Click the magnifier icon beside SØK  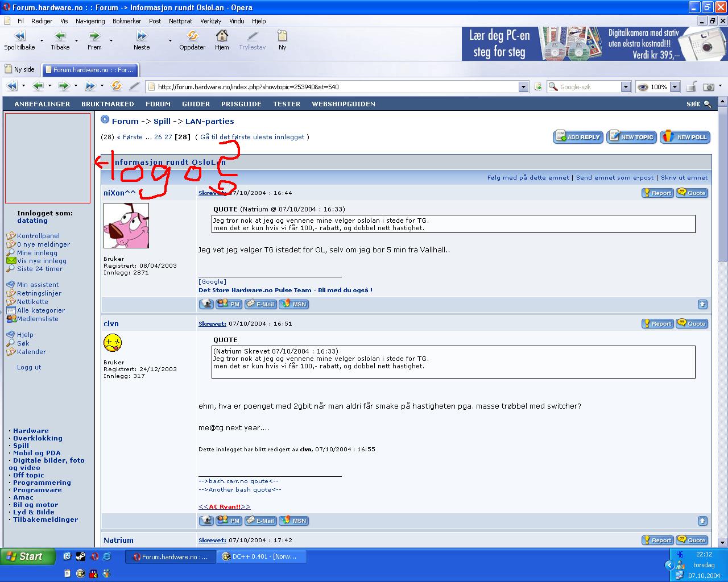click(708, 104)
